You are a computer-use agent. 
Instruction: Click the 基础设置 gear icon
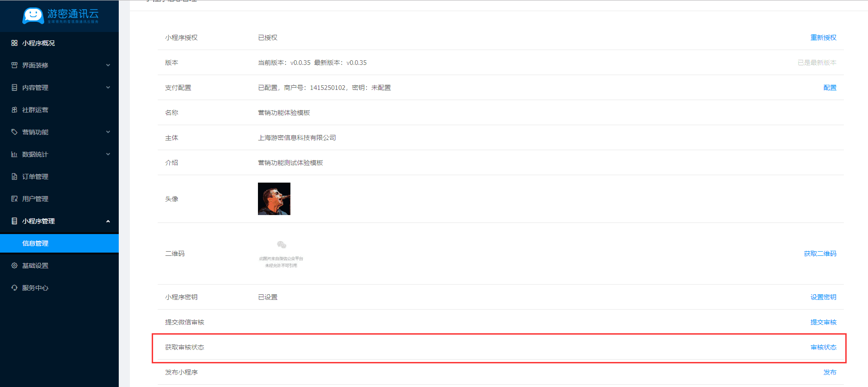point(14,266)
